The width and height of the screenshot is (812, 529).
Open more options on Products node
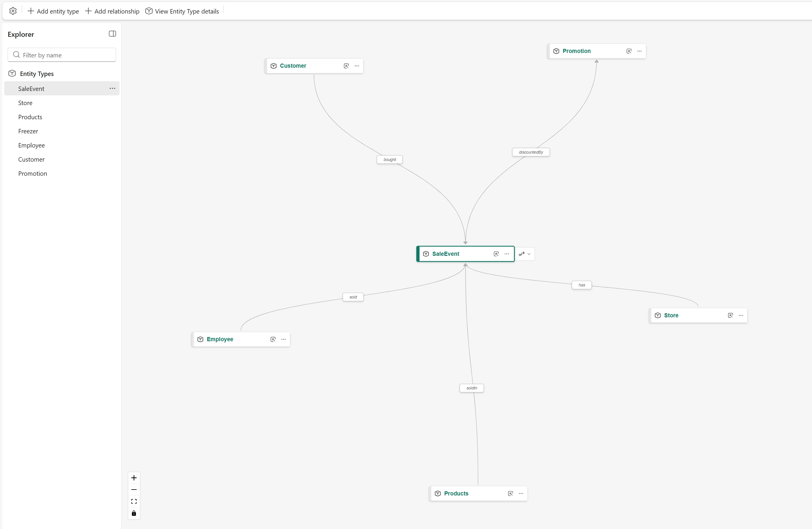click(521, 494)
